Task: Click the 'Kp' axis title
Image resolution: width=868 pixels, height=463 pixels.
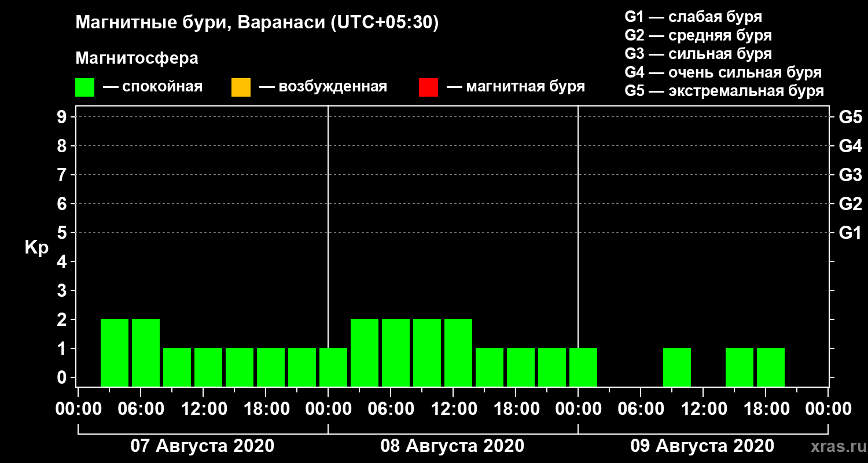Action: pyautogui.click(x=36, y=247)
